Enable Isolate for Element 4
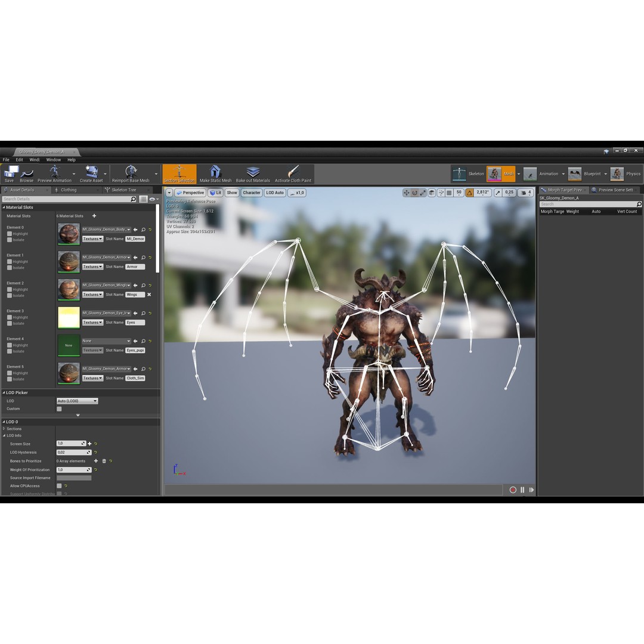Screen dimensions: 644x644 pos(10,352)
